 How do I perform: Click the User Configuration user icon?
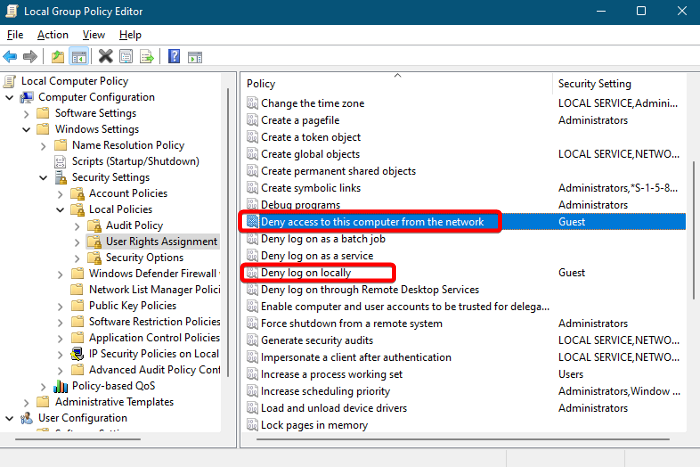click(x=27, y=418)
